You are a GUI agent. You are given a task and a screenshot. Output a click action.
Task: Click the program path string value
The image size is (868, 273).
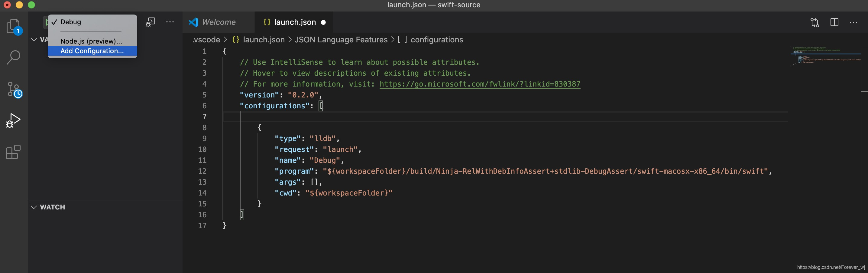click(545, 171)
